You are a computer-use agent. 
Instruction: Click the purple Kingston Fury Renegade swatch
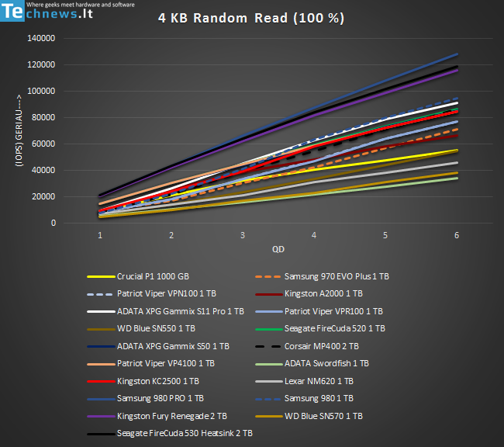point(101,417)
